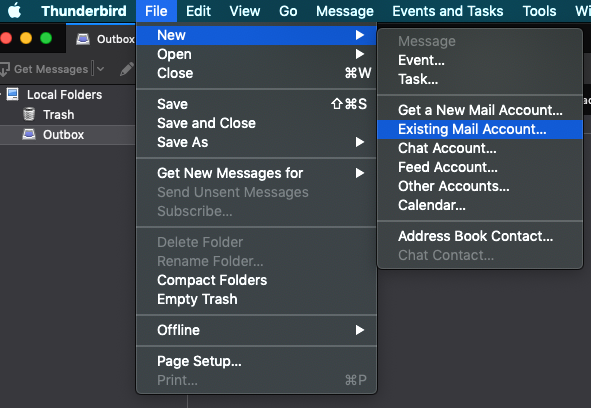Screen dimensions: 591x408
Task: Choose Other Accounts… option
Action: (x=480, y=186)
